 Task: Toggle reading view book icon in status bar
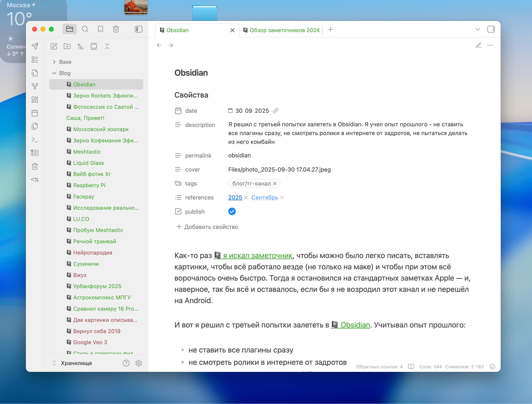(x=411, y=366)
